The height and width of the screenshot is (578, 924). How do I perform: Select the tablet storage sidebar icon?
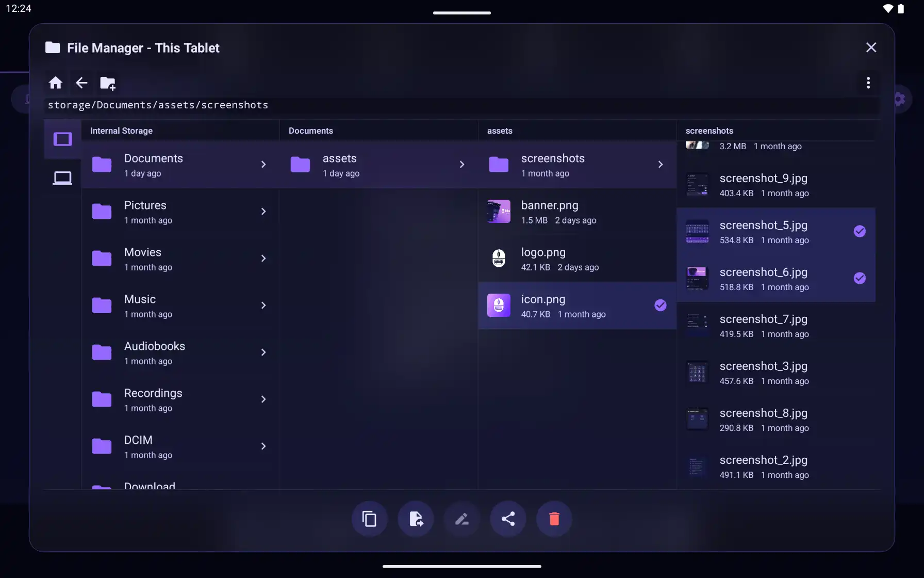(62, 139)
